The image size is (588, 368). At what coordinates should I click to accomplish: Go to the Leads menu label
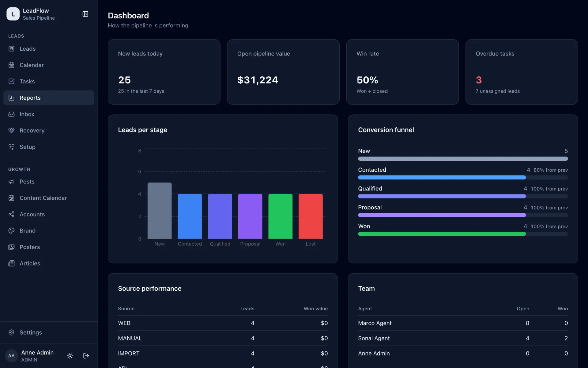tap(28, 49)
